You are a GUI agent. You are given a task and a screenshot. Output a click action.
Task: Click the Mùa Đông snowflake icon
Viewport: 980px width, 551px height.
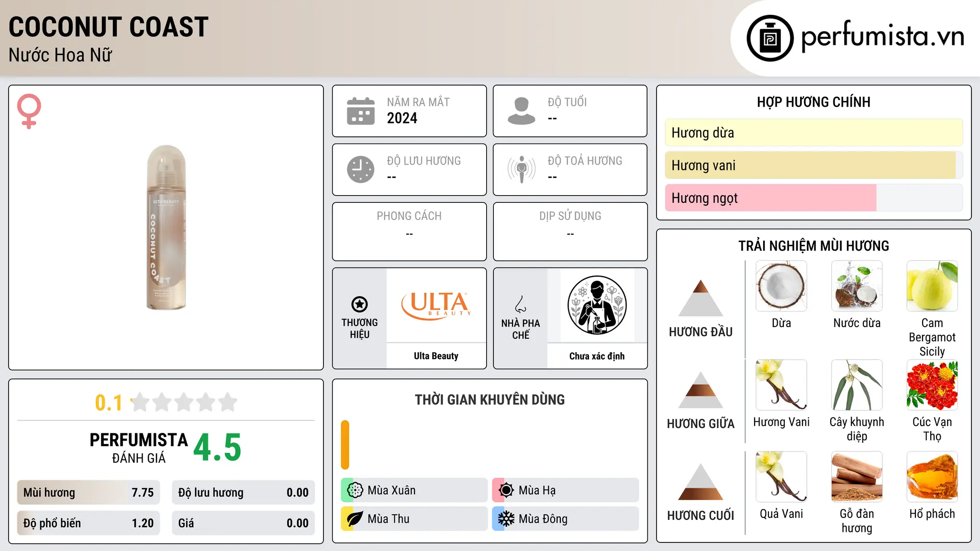pos(506,519)
